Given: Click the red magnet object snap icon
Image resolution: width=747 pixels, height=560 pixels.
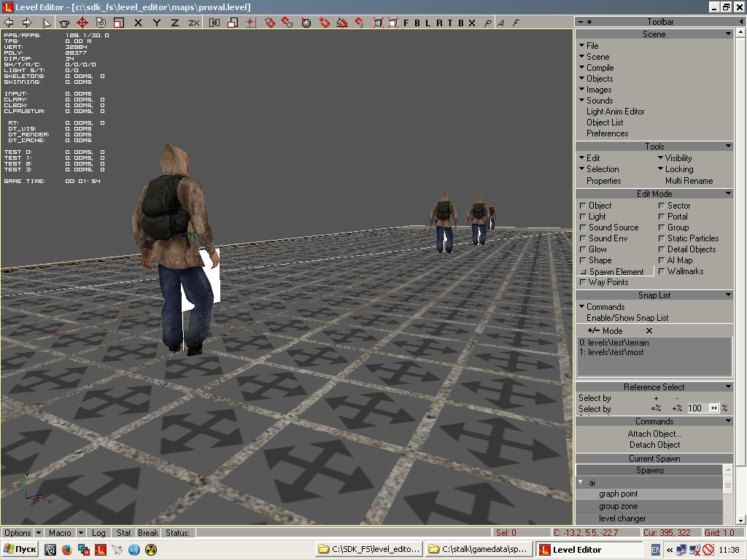Looking at the screenshot, I should (269, 23).
